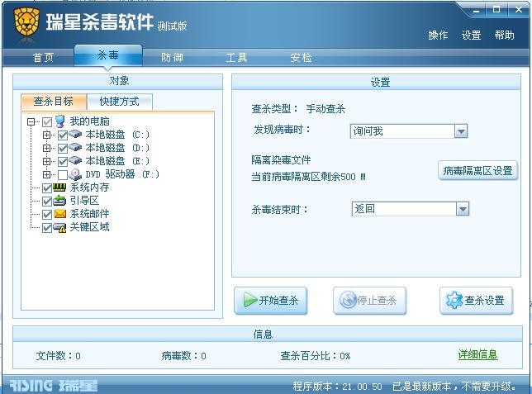The width and height of the screenshot is (532, 394).
Task: Click the 病毒数：0 status text
Action: (x=184, y=356)
